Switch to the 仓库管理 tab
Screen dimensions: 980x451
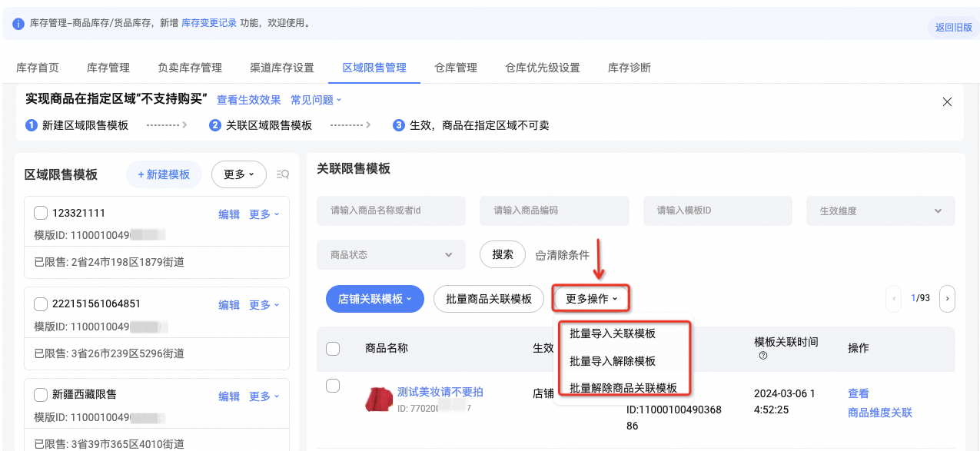pos(456,68)
